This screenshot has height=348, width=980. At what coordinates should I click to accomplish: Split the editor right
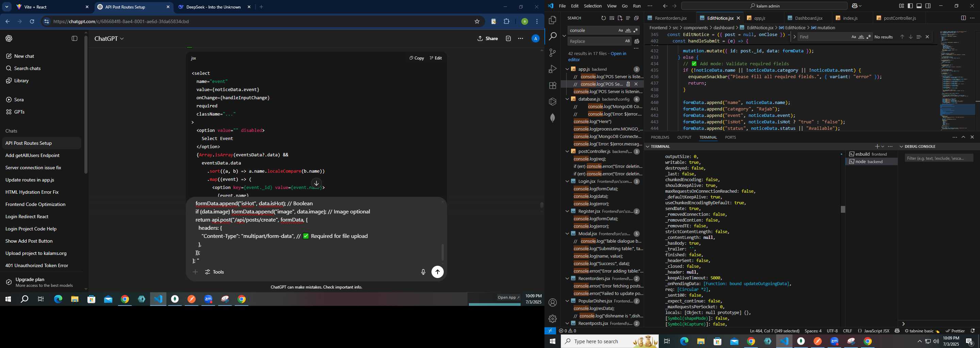point(963,18)
